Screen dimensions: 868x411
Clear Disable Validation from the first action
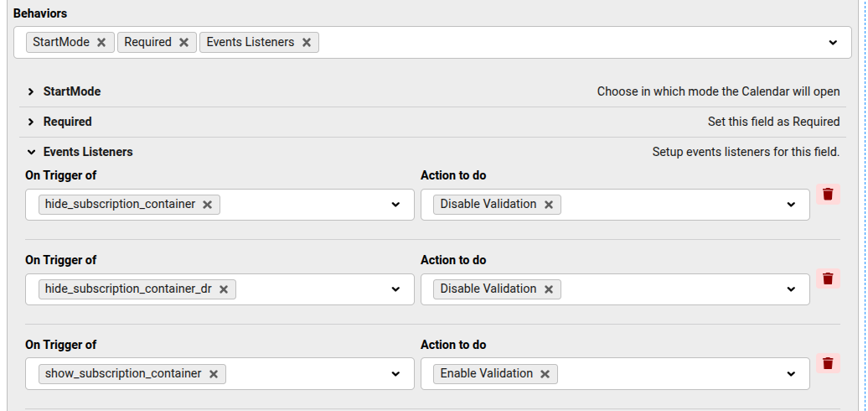tap(549, 205)
